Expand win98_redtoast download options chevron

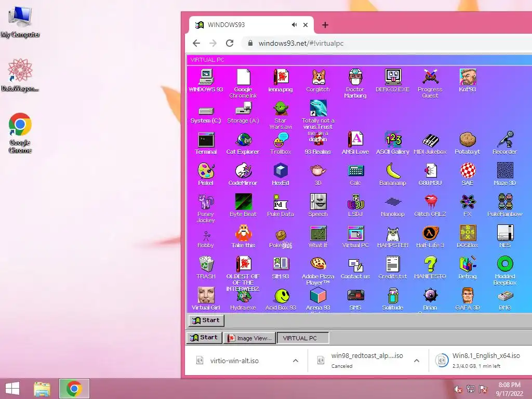(417, 361)
